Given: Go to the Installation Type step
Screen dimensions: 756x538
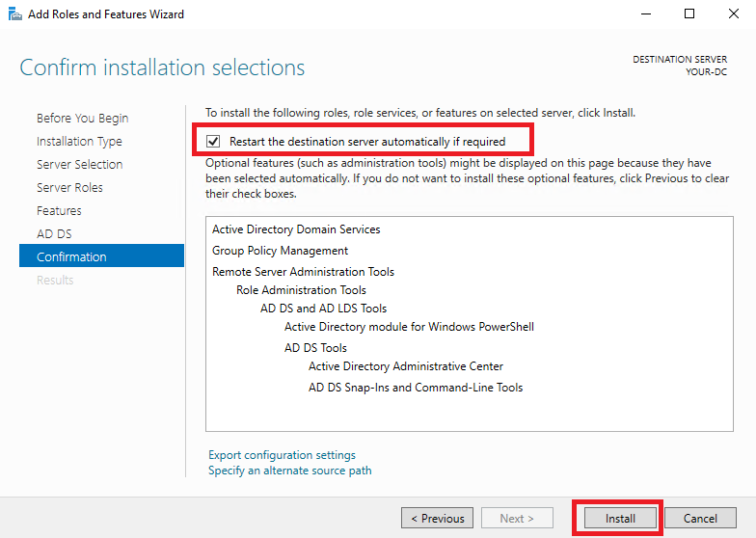Looking at the screenshot, I should [79, 141].
